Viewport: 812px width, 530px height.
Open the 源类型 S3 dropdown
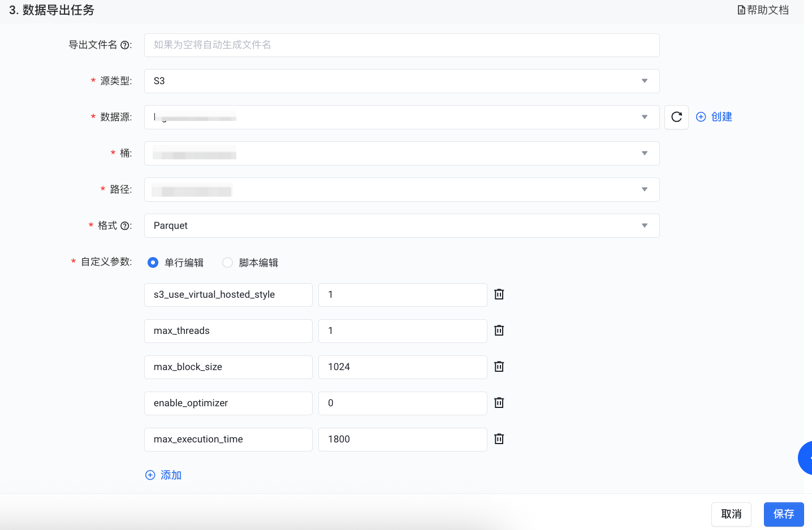click(401, 81)
